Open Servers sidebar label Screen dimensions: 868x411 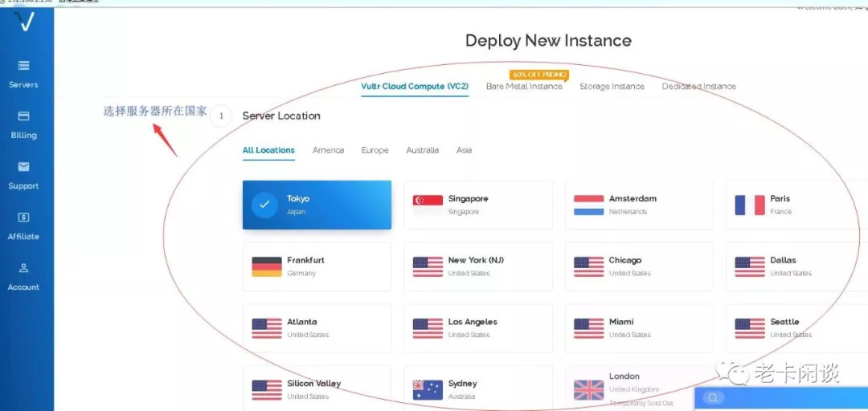(x=23, y=84)
